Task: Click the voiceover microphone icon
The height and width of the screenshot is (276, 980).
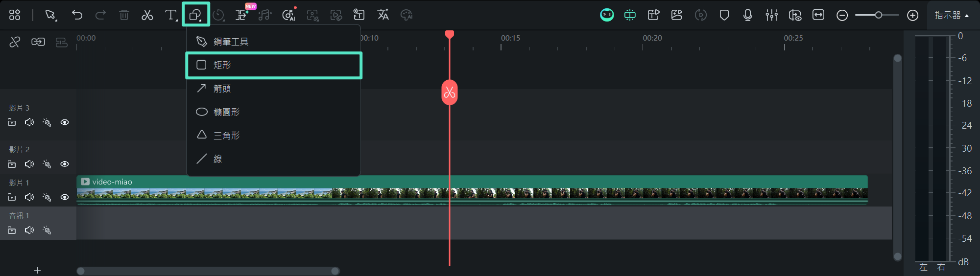Action: (747, 15)
